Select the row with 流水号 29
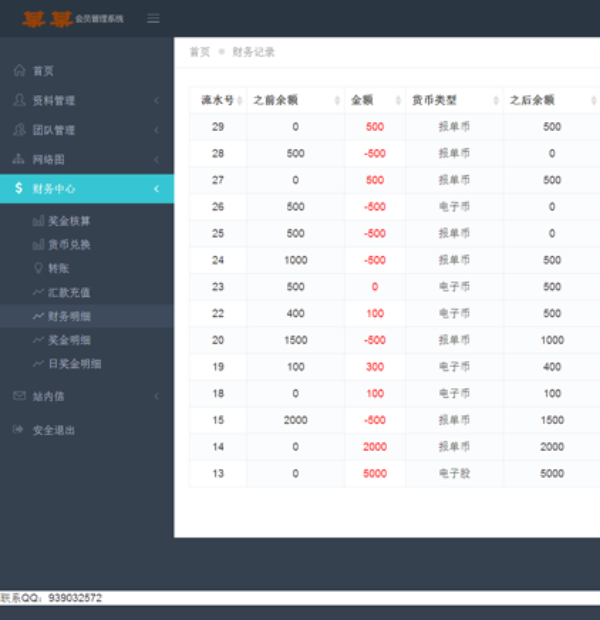Image resolution: width=600 pixels, height=620 pixels. tap(395, 127)
